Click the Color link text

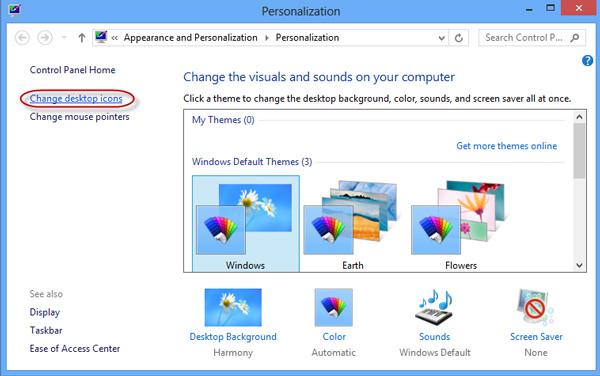(x=334, y=337)
